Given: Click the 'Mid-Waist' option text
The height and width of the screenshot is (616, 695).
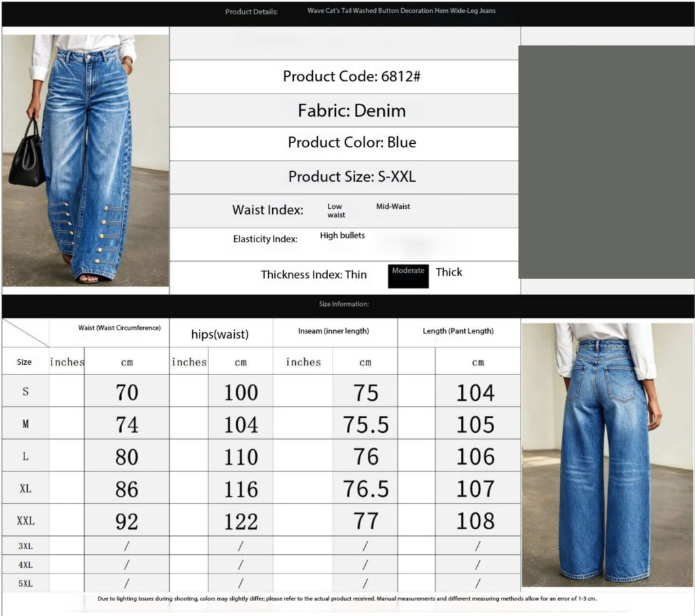Looking at the screenshot, I should coord(393,206).
